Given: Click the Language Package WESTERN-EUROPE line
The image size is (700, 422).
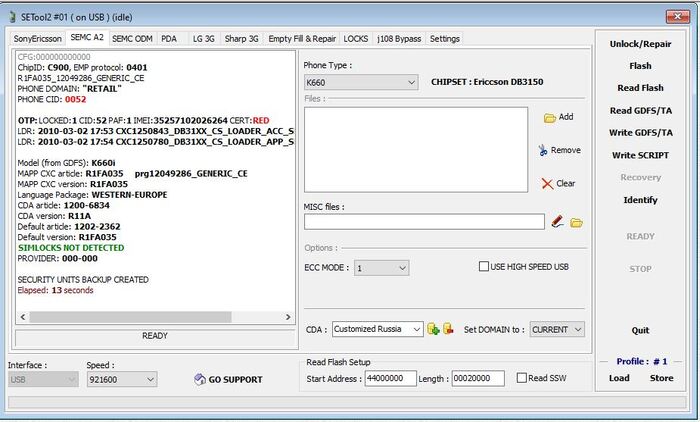Looking at the screenshot, I should pos(92,195).
